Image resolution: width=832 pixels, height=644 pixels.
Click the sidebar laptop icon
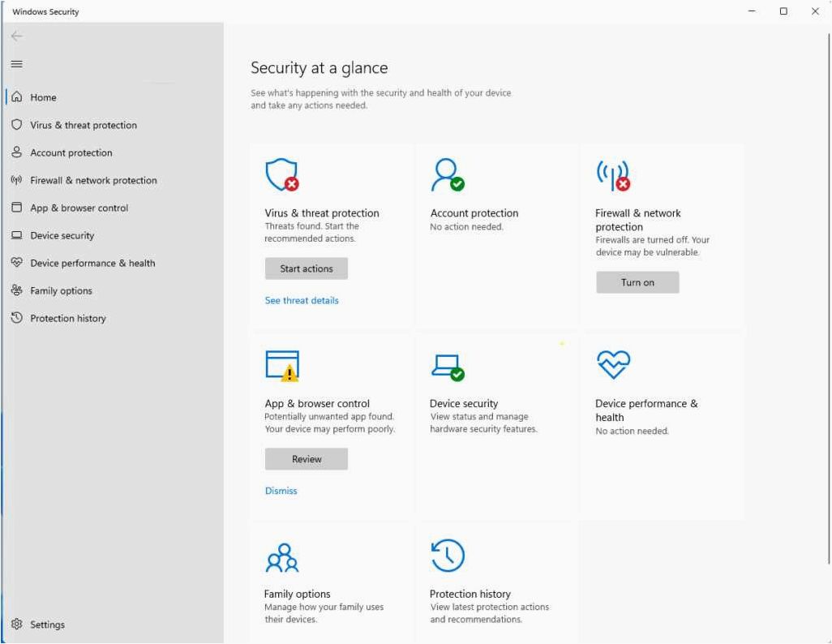coord(17,235)
